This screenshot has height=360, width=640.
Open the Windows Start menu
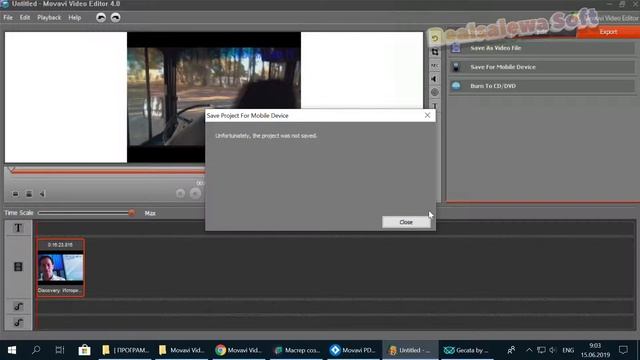click(x=12, y=350)
